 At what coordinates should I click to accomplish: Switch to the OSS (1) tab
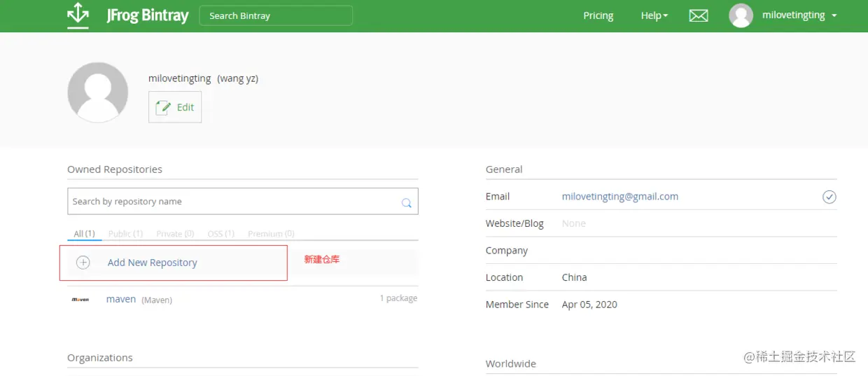click(221, 234)
